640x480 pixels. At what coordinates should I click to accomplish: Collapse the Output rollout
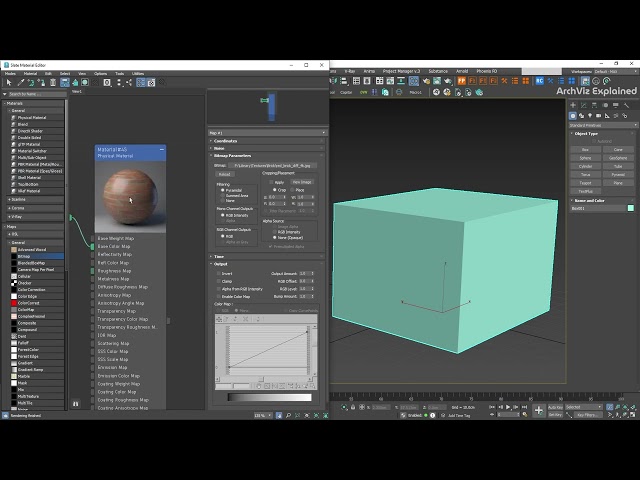click(267, 264)
